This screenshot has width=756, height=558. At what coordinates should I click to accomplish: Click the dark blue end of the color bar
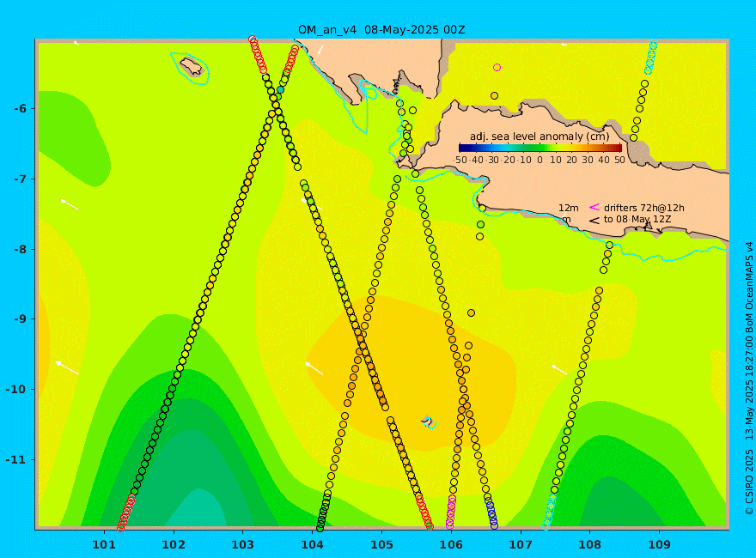[463, 148]
